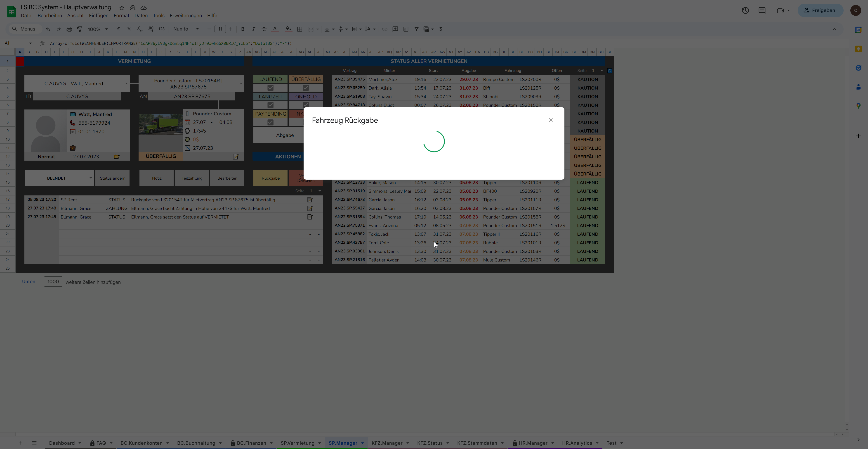Screen dimensions: 868x449
Task: Open the Datei menu
Action: (x=27, y=16)
